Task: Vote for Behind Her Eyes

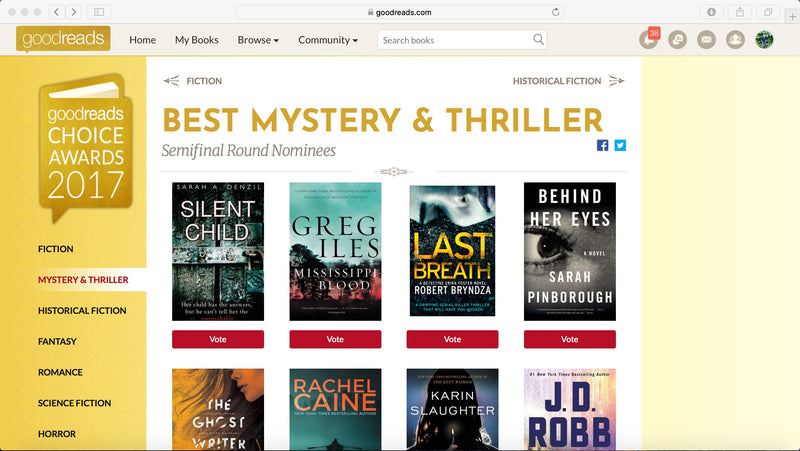Action: coord(570,339)
